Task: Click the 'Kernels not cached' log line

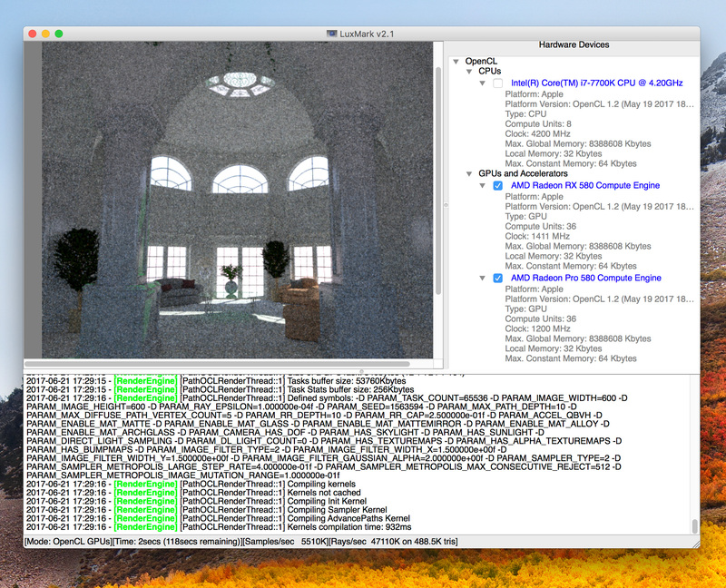Action: [193, 493]
